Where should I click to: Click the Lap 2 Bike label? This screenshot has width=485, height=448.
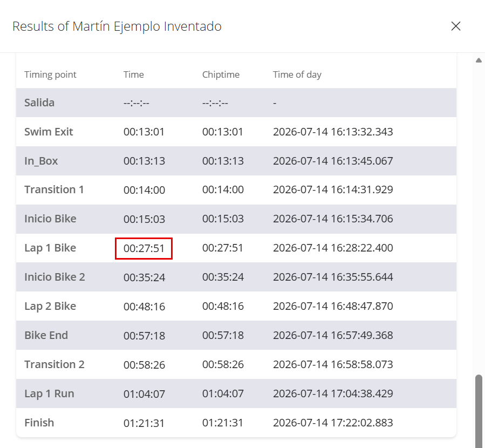tap(50, 306)
